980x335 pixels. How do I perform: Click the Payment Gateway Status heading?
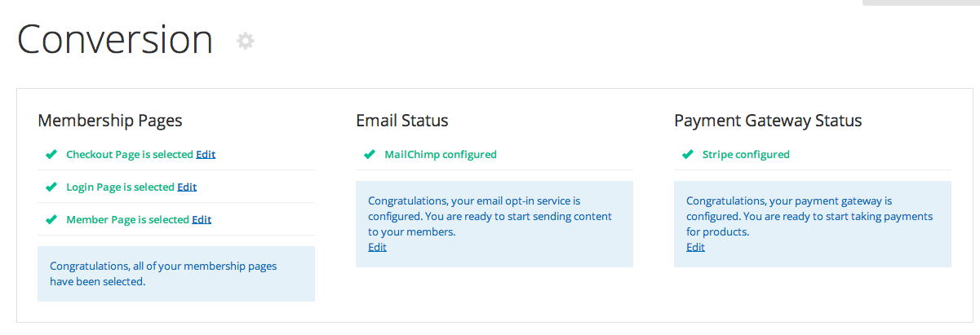[768, 121]
